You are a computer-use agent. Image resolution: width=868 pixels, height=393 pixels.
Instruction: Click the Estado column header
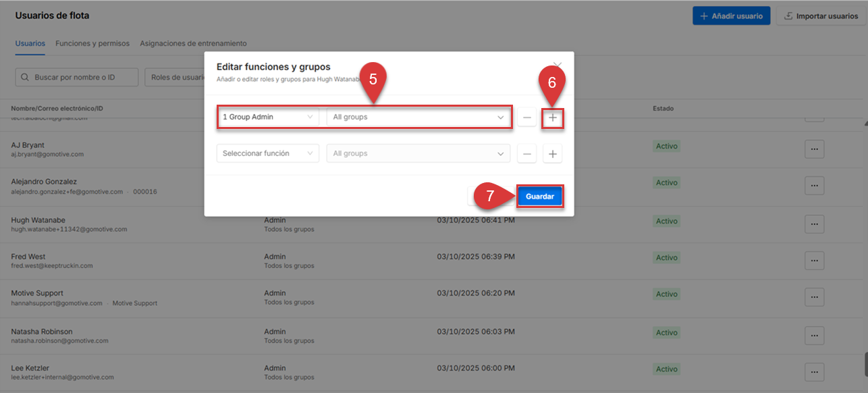[x=663, y=108]
